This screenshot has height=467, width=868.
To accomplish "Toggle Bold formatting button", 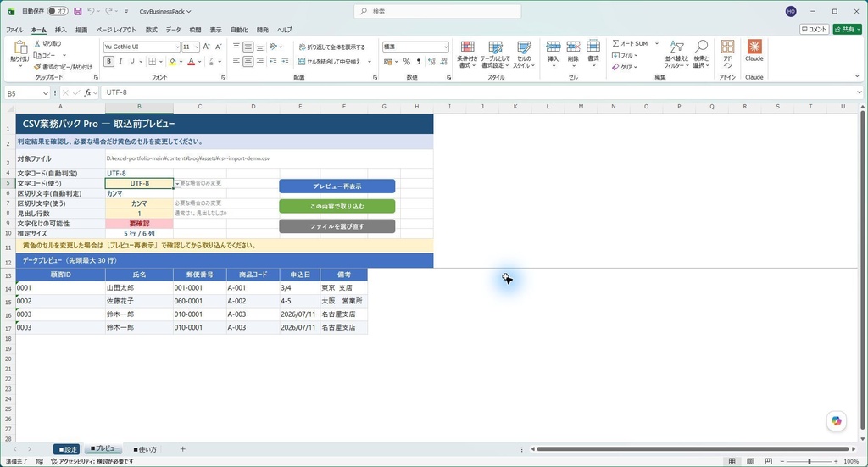I will pyautogui.click(x=109, y=61).
